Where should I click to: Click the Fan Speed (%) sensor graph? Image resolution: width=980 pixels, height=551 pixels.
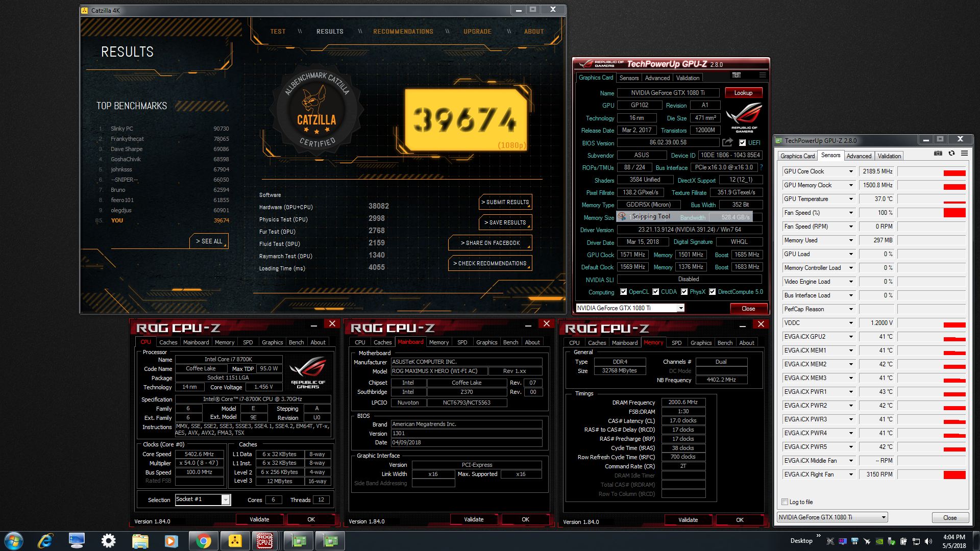[x=932, y=213]
